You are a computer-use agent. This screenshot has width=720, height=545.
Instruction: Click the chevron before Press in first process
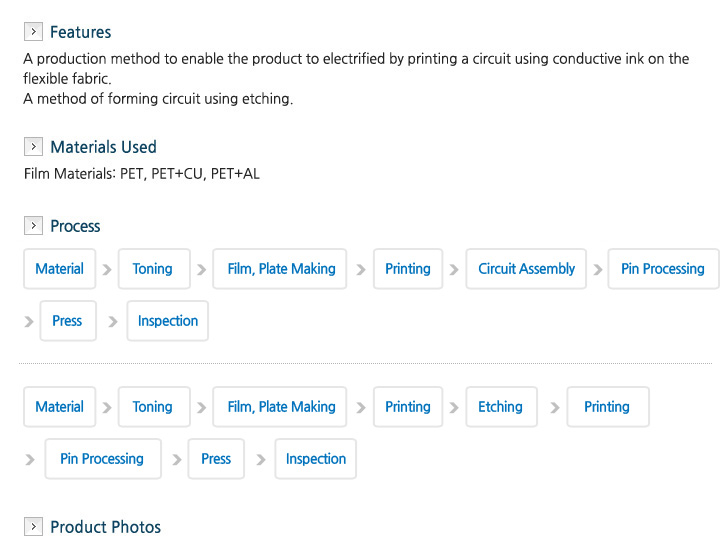click(29, 321)
